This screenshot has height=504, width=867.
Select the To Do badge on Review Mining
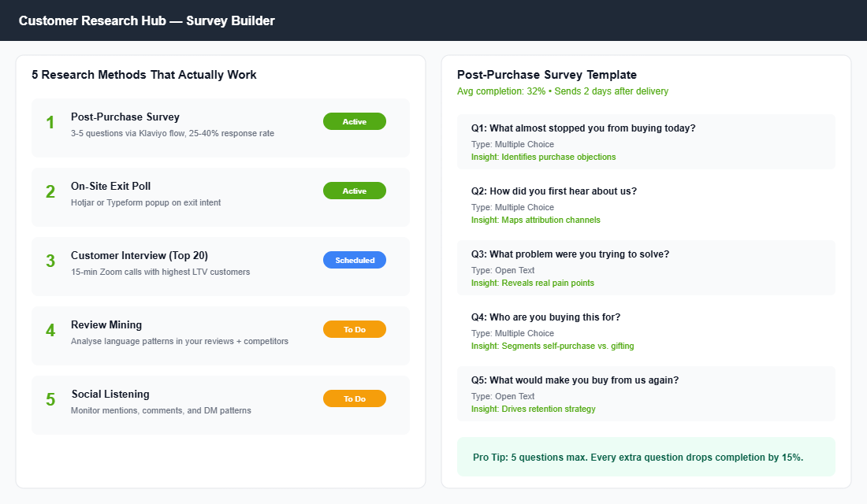pos(354,329)
